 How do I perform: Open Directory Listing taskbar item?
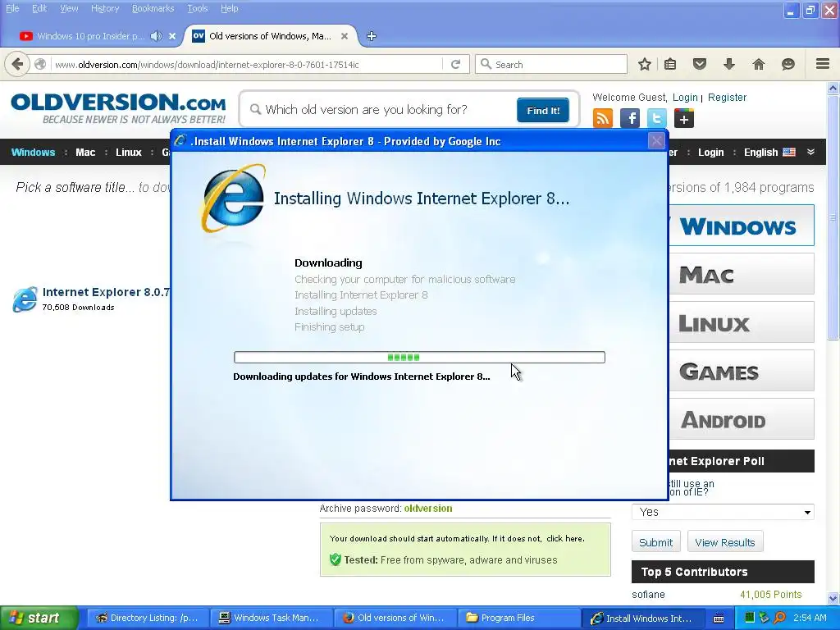pos(148,618)
